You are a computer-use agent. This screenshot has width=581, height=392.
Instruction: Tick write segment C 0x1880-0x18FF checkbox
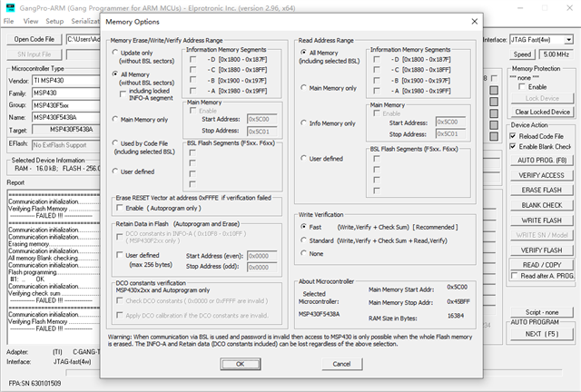pyautogui.click(x=192, y=69)
